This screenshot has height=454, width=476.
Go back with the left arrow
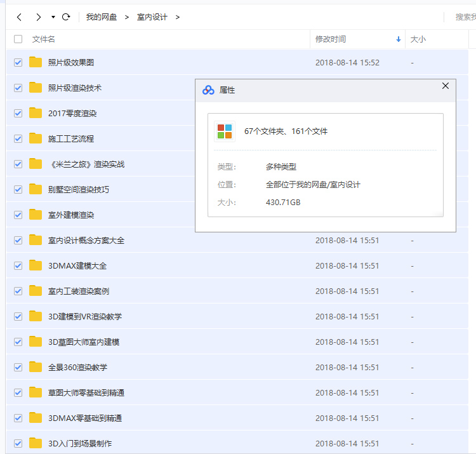(19, 17)
